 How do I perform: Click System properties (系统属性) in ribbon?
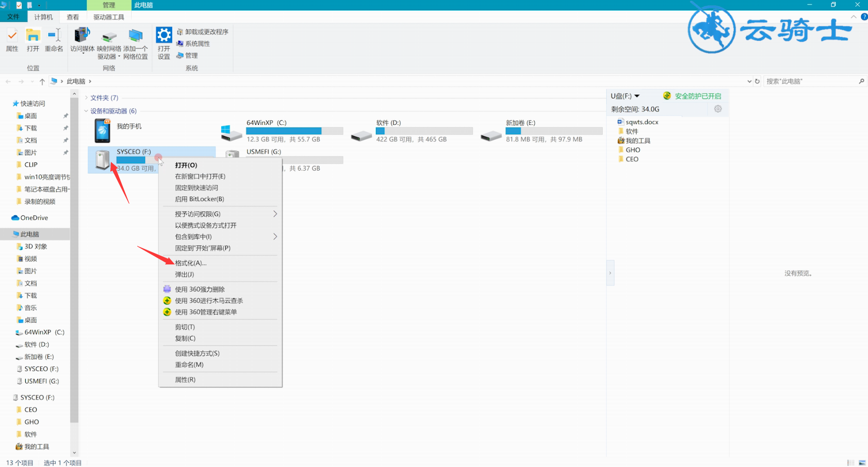(x=193, y=44)
